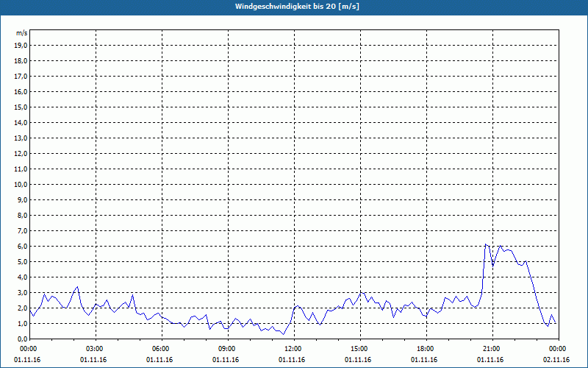This screenshot has width=588, height=368.
Task: Click the chart title 'Windgeschwindigkeit bis 20 [m/s]'
Action: 297,7
